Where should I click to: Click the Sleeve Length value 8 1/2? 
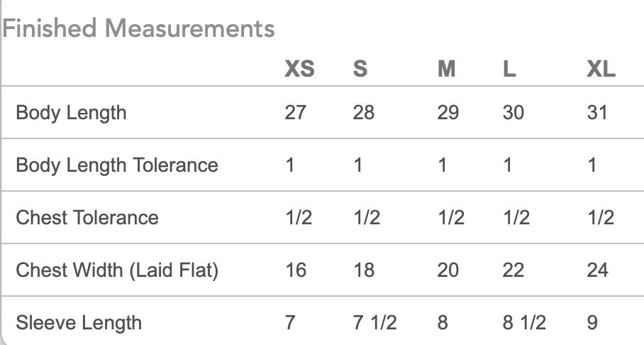[x=524, y=323]
